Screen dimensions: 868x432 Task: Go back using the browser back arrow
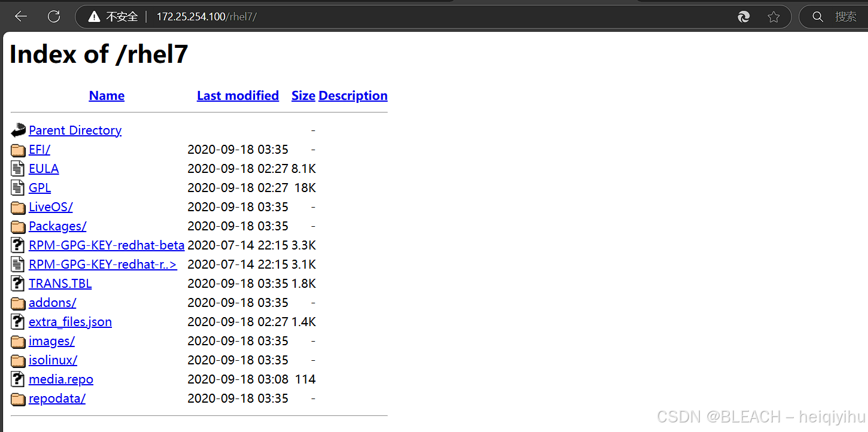click(x=21, y=17)
